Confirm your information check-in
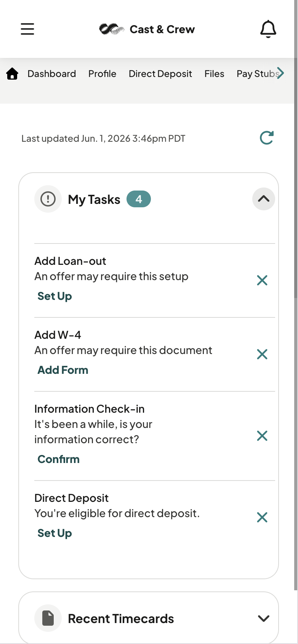Screen dimensions: 298x644 (x=59, y=459)
